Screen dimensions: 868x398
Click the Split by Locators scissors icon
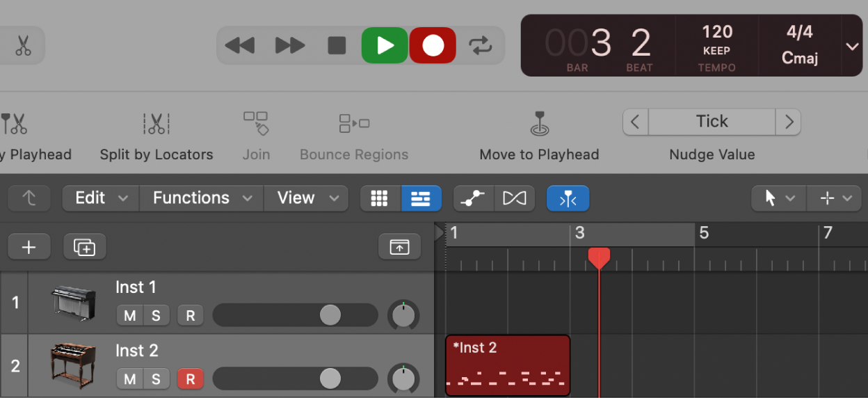(156, 124)
